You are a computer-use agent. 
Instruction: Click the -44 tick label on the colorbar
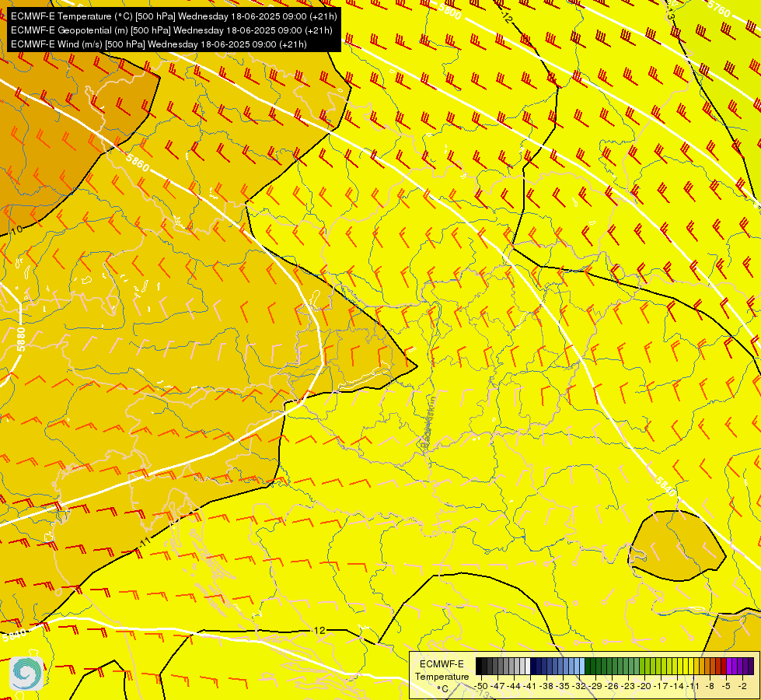tap(514, 686)
